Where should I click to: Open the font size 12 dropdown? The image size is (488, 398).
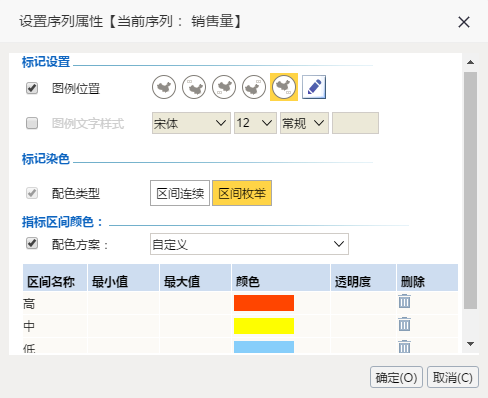[255, 123]
